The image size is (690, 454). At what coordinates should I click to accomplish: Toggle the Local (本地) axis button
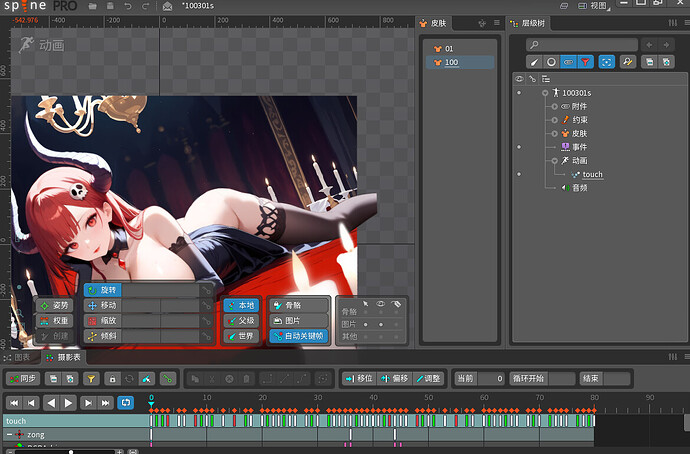click(241, 305)
